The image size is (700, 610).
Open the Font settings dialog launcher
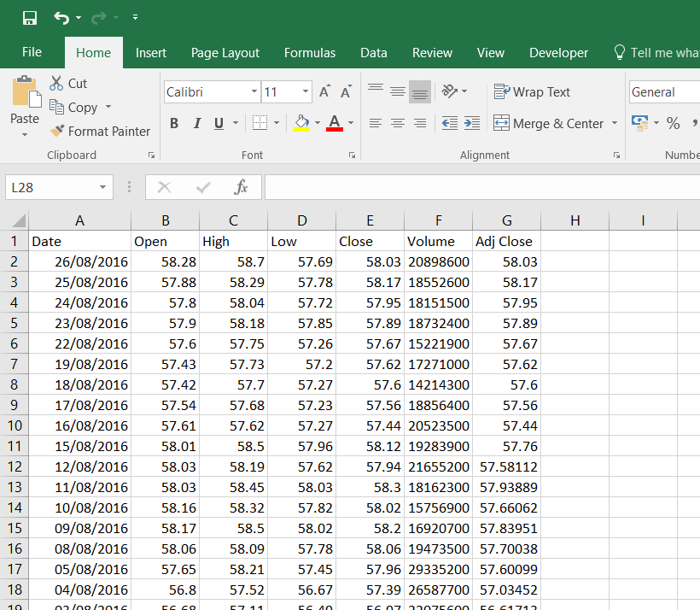point(351,155)
